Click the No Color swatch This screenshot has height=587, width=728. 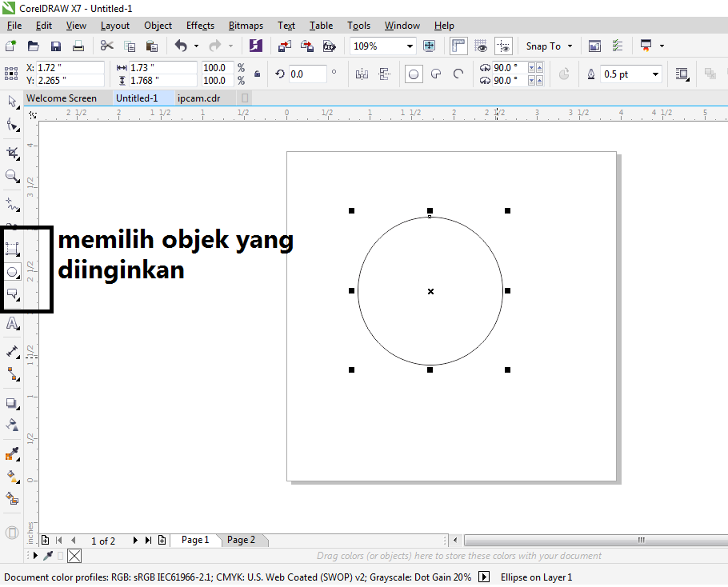74,556
